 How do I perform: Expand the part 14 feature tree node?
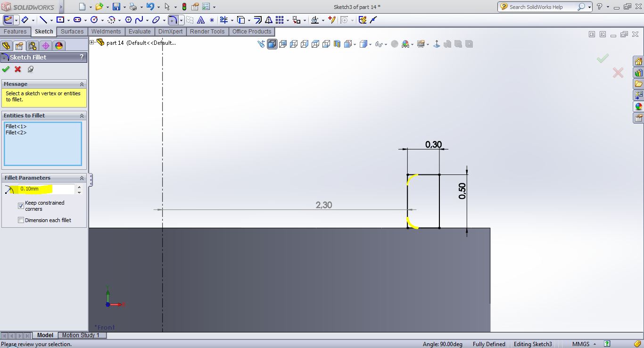(x=92, y=42)
